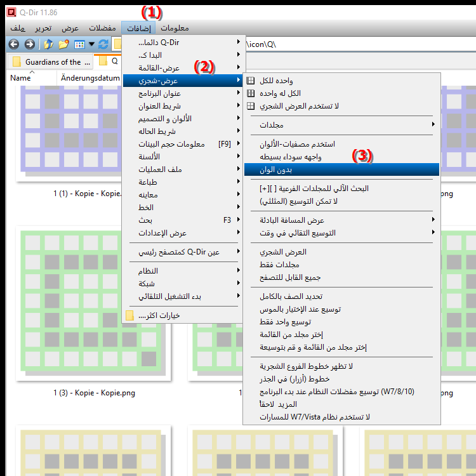The width and height of the screenshot is (476, 476).
Task: Click the address bar path icon\Q\
Action: [x=261, y=44]
